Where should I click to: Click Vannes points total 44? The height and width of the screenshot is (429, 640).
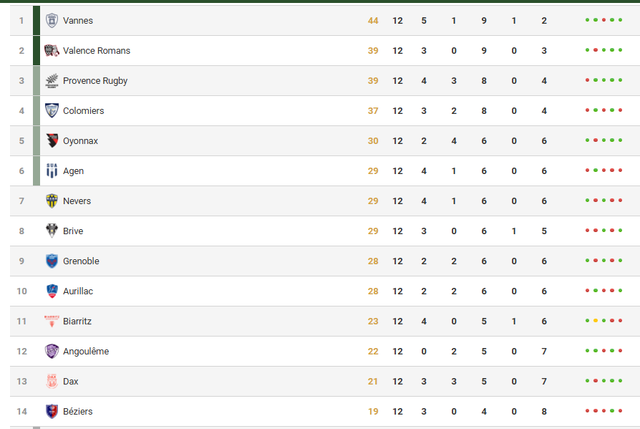(x=373, y=21)
